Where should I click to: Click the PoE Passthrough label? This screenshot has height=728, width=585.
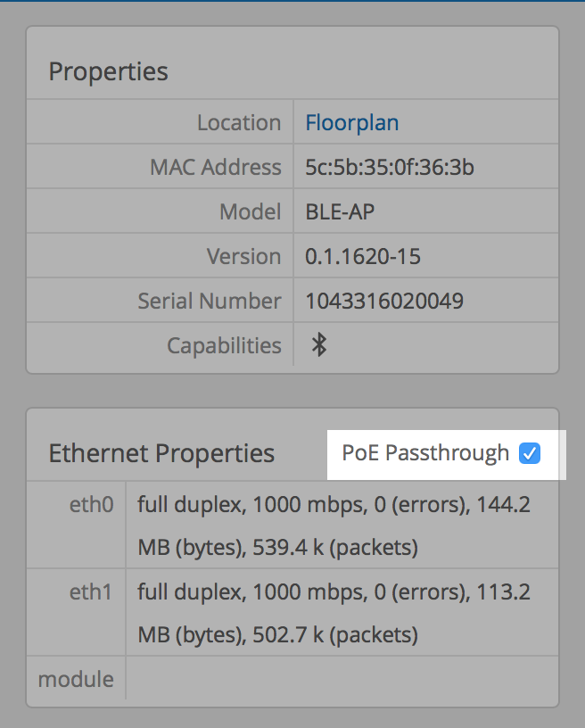pyautogui.click(x=425, y=453)
